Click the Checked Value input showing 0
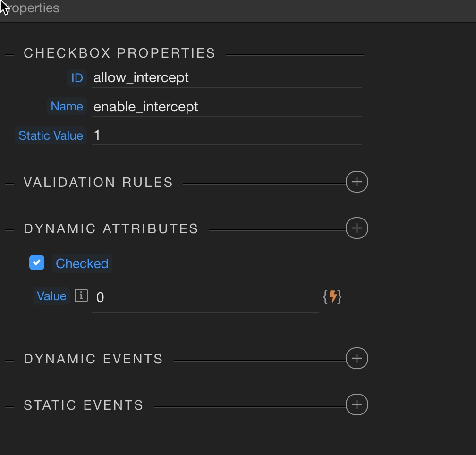 tap(205, 297)
